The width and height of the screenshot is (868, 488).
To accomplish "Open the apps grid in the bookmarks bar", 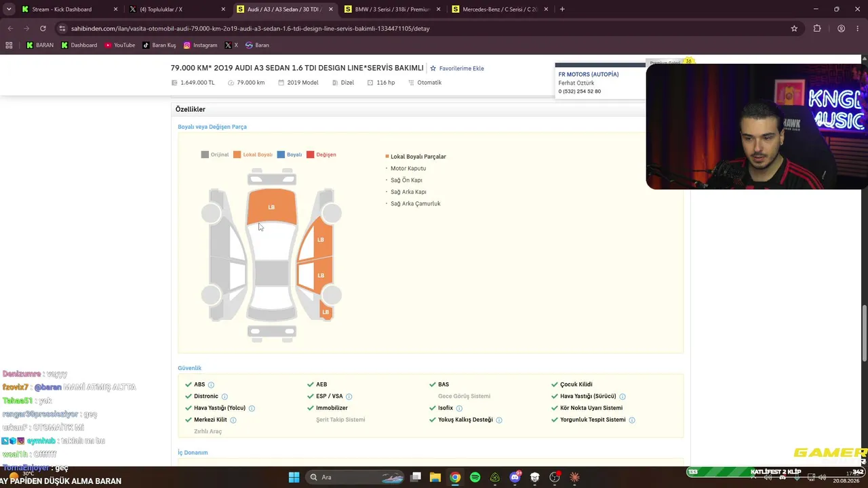I will coord(9,45).
